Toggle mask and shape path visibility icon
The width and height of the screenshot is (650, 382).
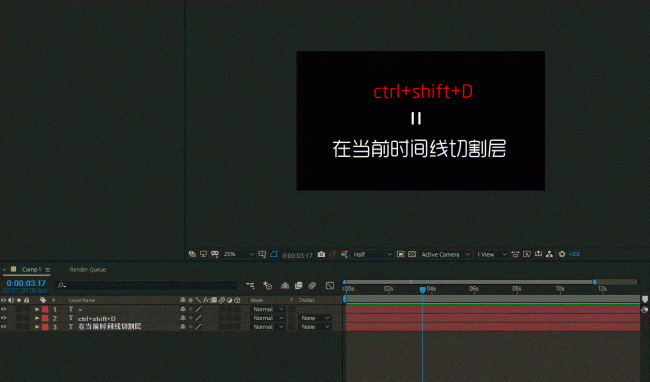click(x=214, y=254)
